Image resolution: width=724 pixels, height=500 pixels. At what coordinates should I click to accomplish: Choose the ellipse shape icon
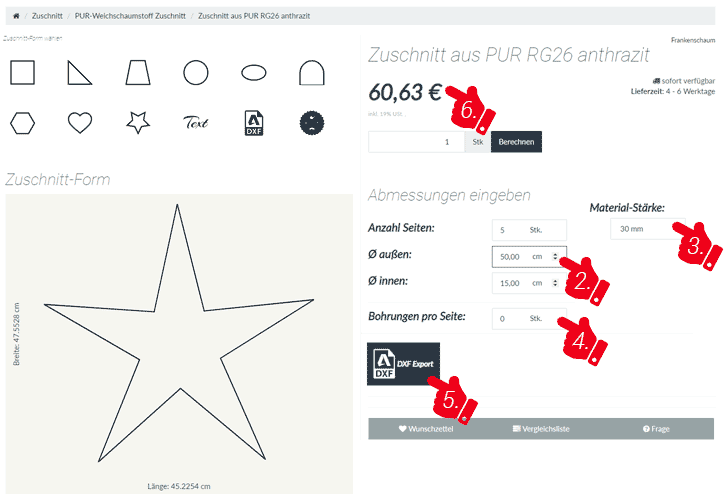(254, 72)
